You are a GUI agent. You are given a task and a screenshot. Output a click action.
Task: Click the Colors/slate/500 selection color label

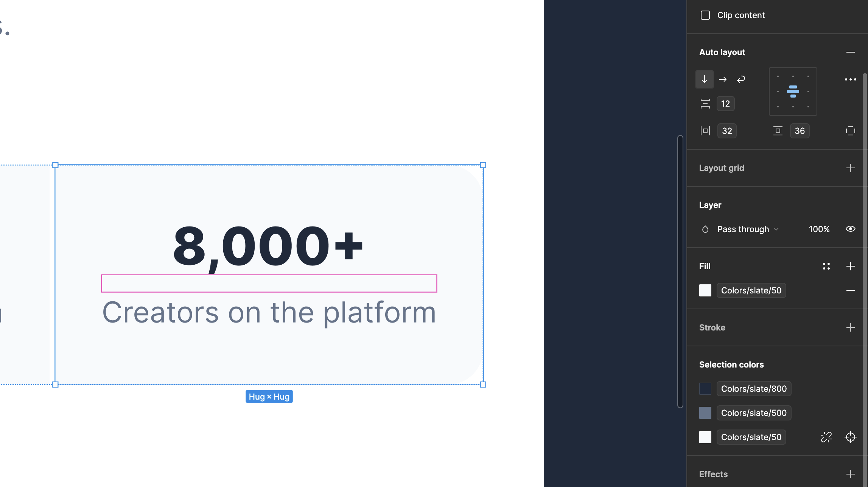click(753, 413)
